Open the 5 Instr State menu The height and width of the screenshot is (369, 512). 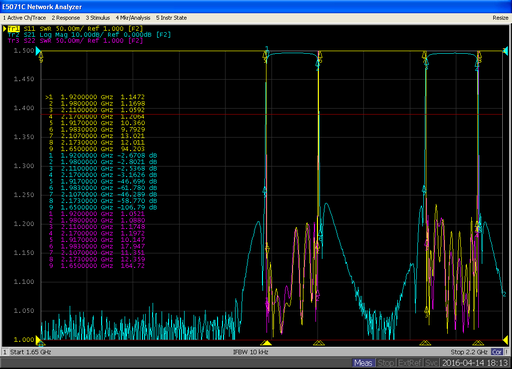171,18
